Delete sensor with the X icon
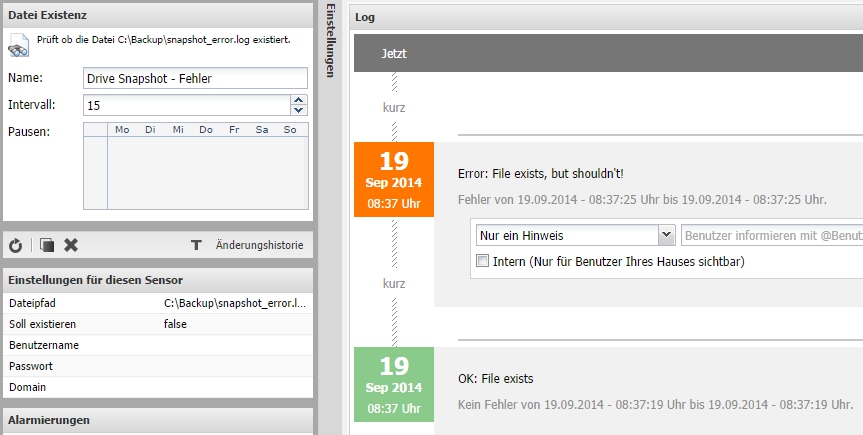 71,245
